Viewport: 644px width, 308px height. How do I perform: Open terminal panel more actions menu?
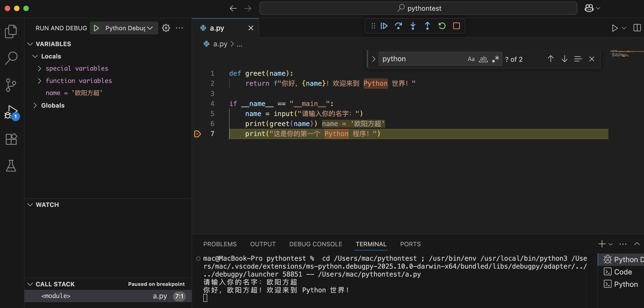[x=623, y=244]
